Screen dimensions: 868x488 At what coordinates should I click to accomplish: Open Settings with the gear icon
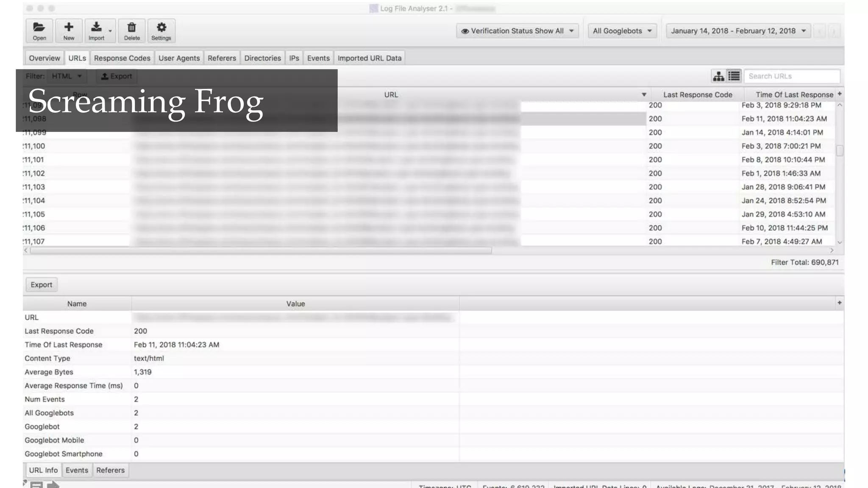coord(161,31)
